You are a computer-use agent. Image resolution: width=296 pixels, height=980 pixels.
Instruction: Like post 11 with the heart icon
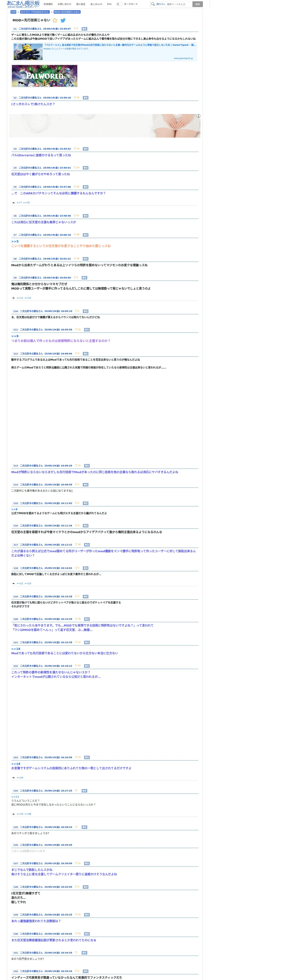pos(76,329)
